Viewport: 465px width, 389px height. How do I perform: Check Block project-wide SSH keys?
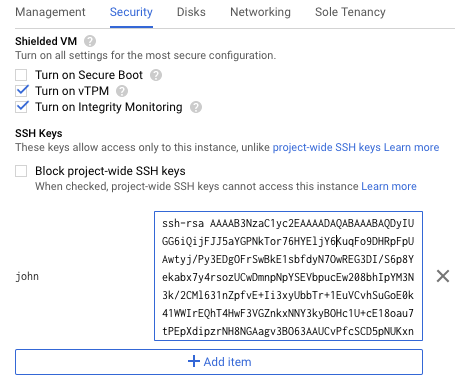tap(21, 171)
